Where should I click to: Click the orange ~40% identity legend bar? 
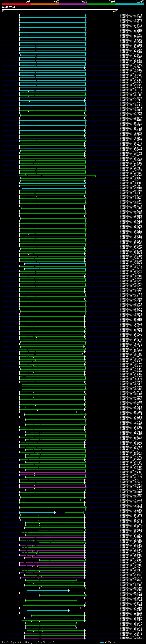[45, 4]
